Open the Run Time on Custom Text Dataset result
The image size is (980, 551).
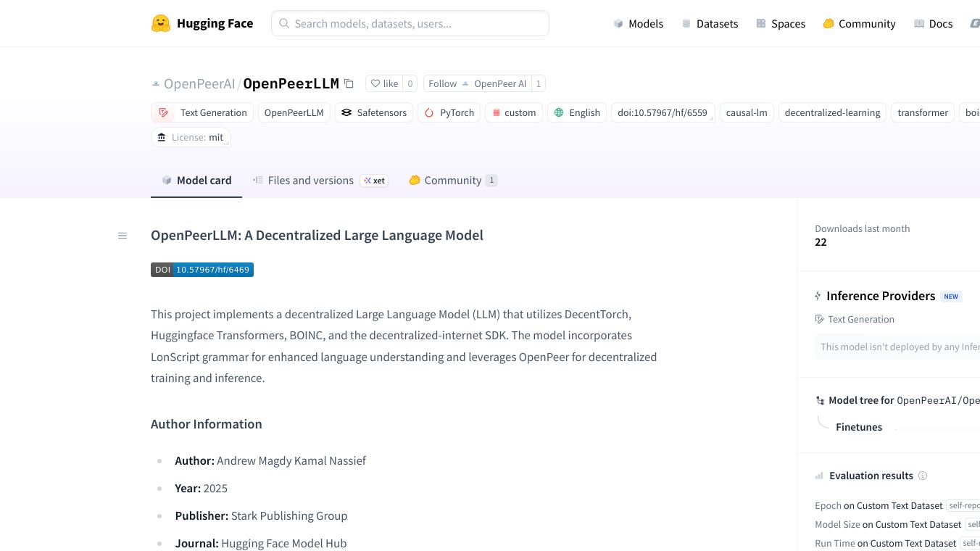point(886,543)
